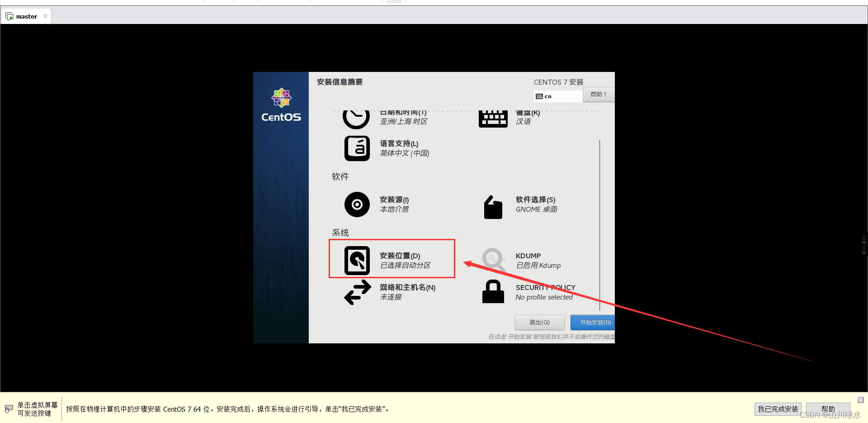Open 网络和主机名 network arrows icon

(357, 293)
